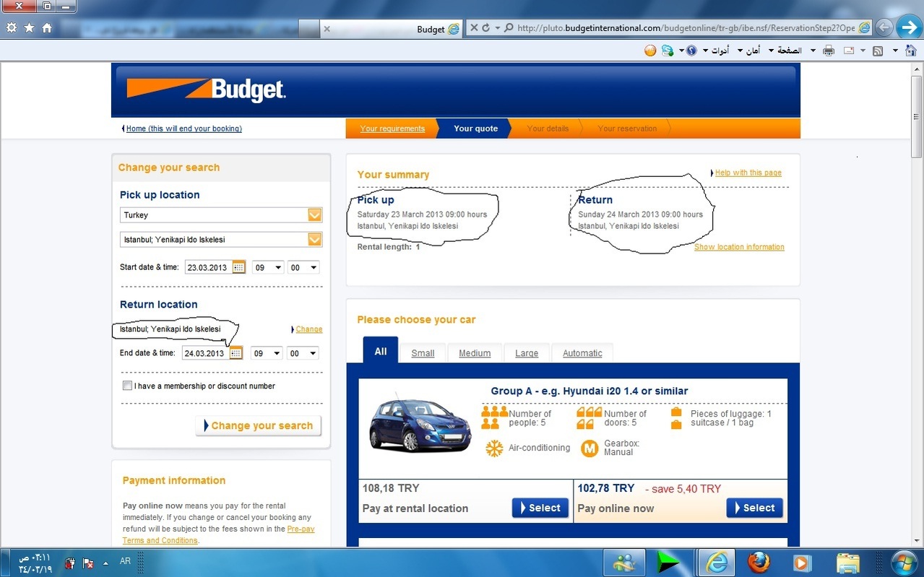
Task: Tick the membership or discount number checkbox
Action: (x=128, y=386)
